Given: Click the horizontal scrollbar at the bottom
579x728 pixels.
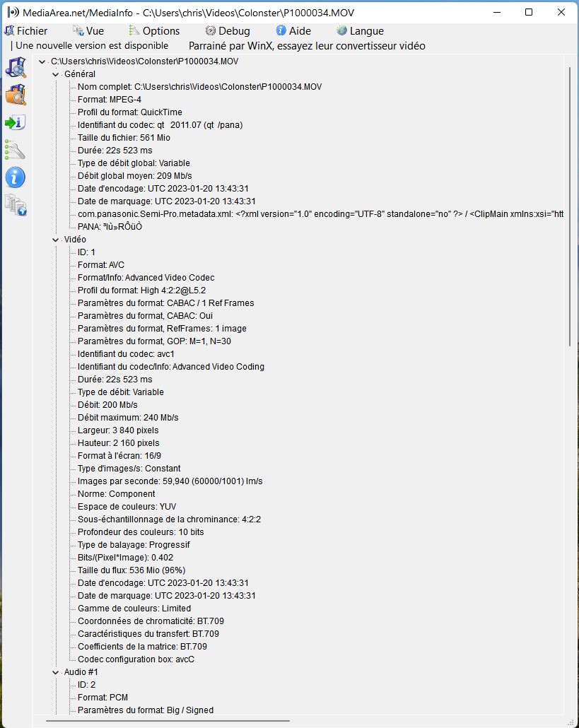Looking at the screenshot, I should pos(168,721).
